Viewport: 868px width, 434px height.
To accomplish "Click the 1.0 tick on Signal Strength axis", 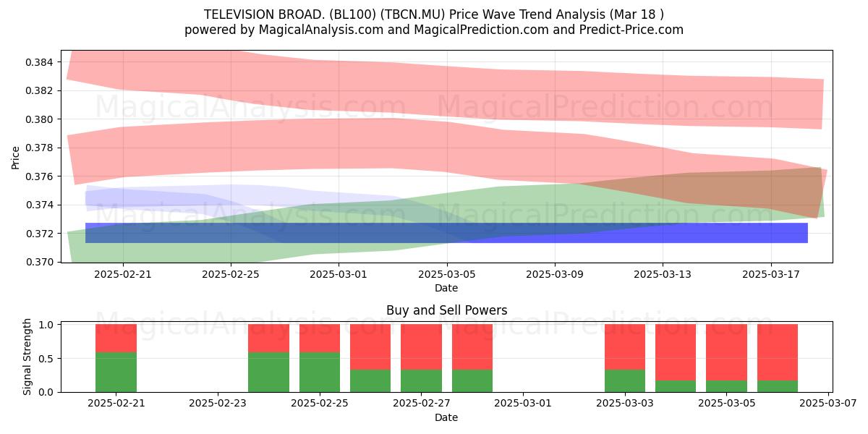I will (x=47, y=325).
